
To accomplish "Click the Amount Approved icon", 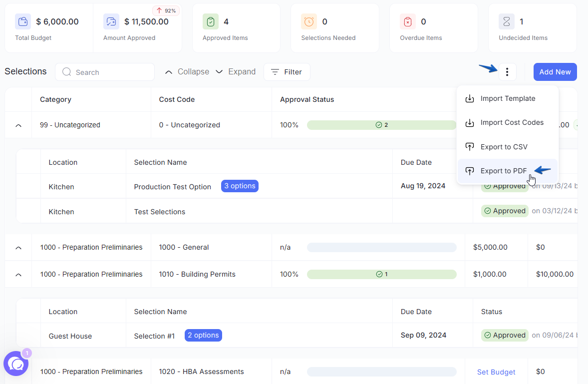I will [111, 22].
